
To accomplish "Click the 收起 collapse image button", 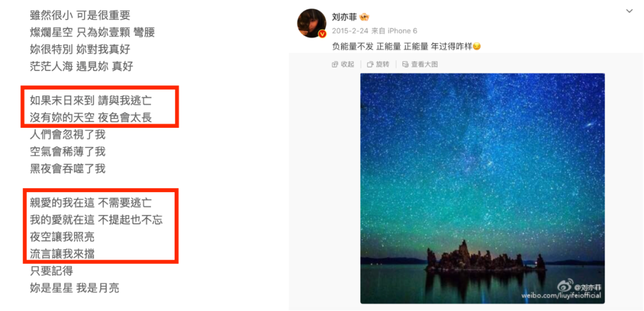I will (343, 64).
